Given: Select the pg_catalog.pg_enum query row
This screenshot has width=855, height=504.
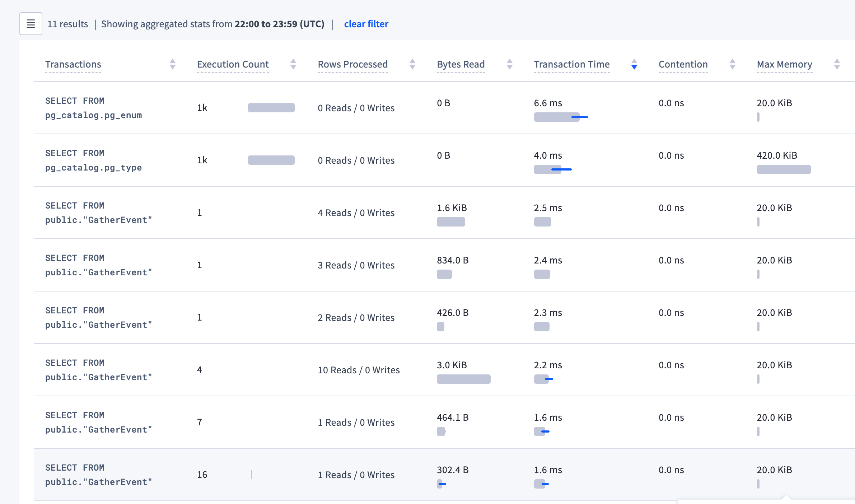Looking at the screenshot, I should 94,108.
